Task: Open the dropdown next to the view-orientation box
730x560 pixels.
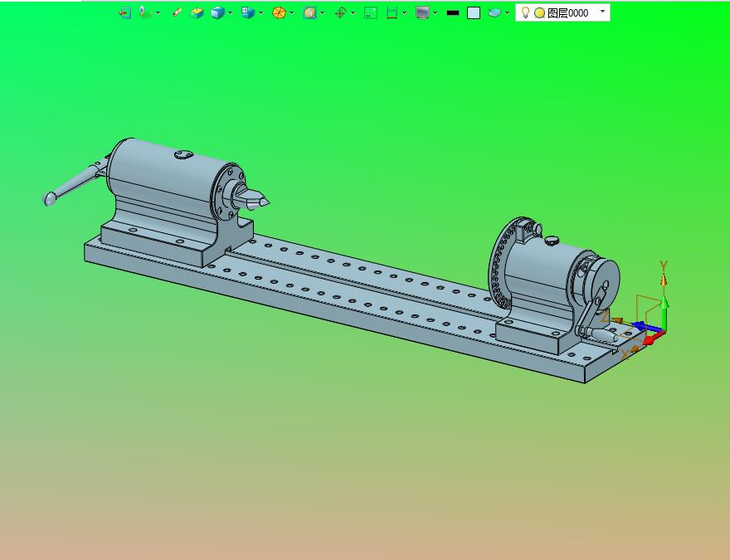Action: coord(260,13)
